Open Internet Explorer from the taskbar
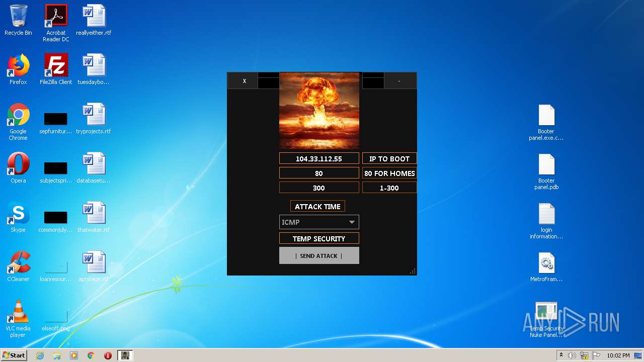Image resolution: width=644 pixels, height=362 pixels. [x=40, y=355]
